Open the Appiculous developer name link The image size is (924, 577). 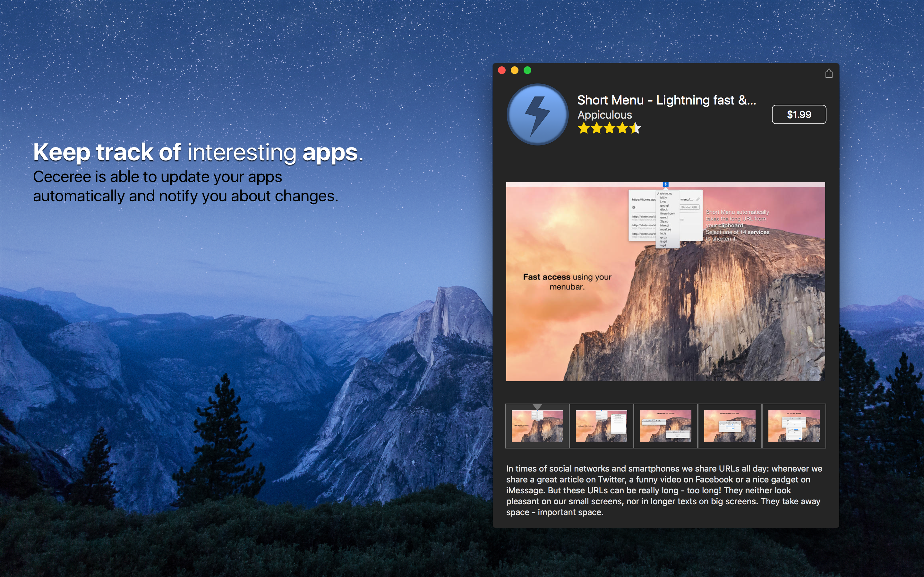604,115
